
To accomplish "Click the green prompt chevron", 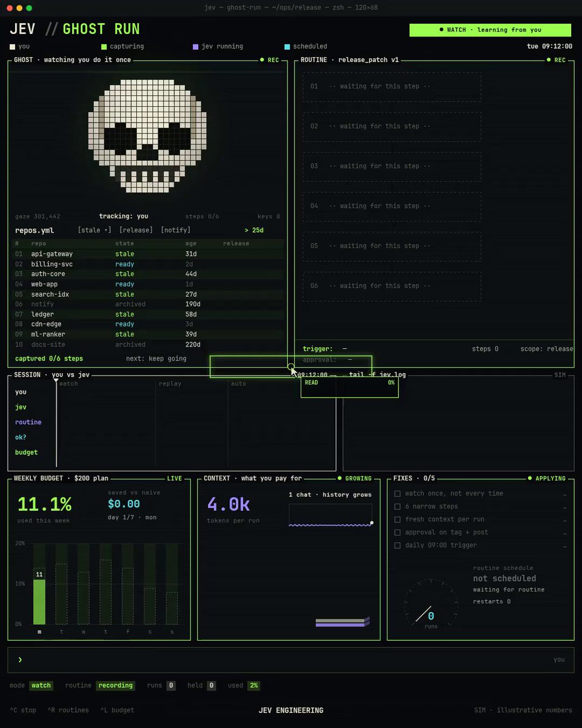I will click(x=20, y=659).
